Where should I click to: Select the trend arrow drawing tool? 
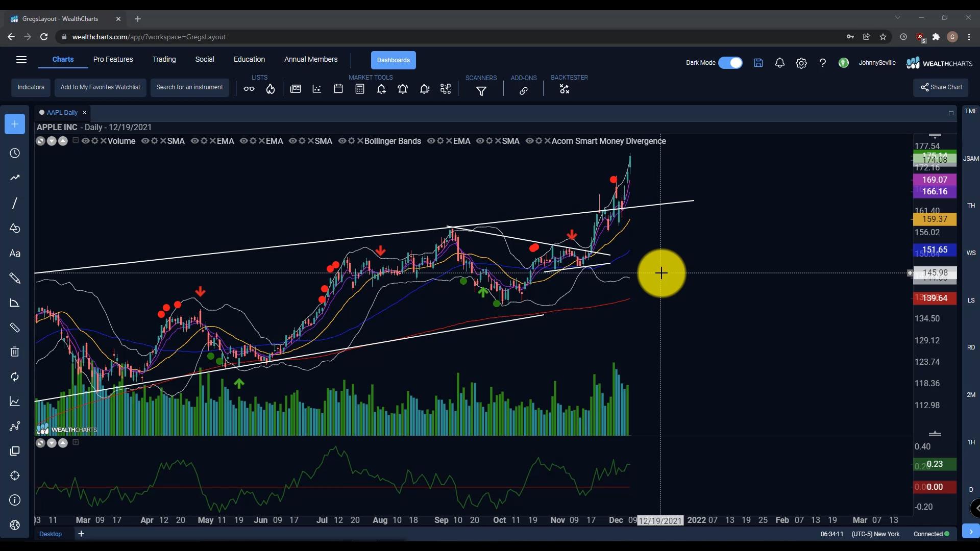tap(15, 178)
